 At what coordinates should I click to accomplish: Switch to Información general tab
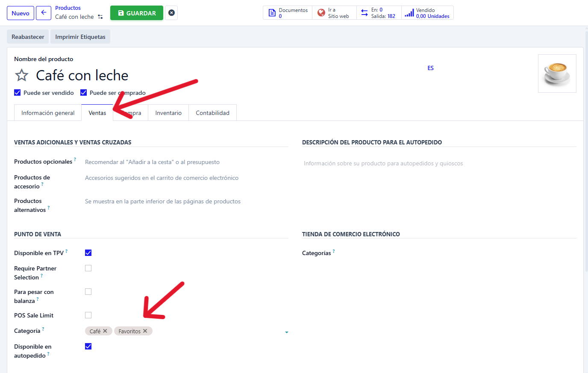(48, 113)
